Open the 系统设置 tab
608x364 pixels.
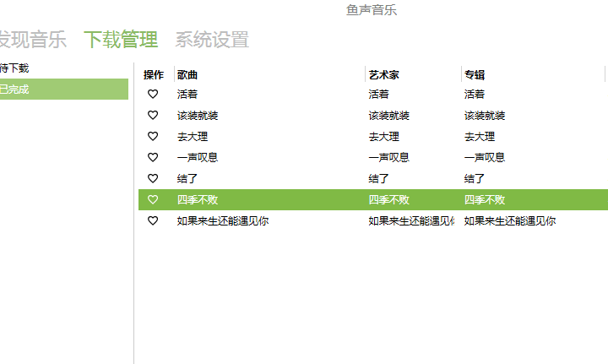(212, 40)
